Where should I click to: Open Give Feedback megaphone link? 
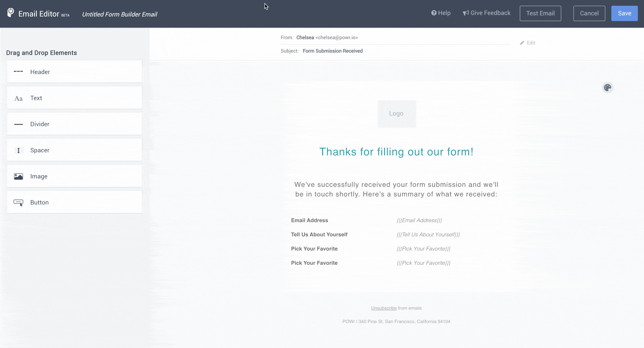(x=486, y=13)
